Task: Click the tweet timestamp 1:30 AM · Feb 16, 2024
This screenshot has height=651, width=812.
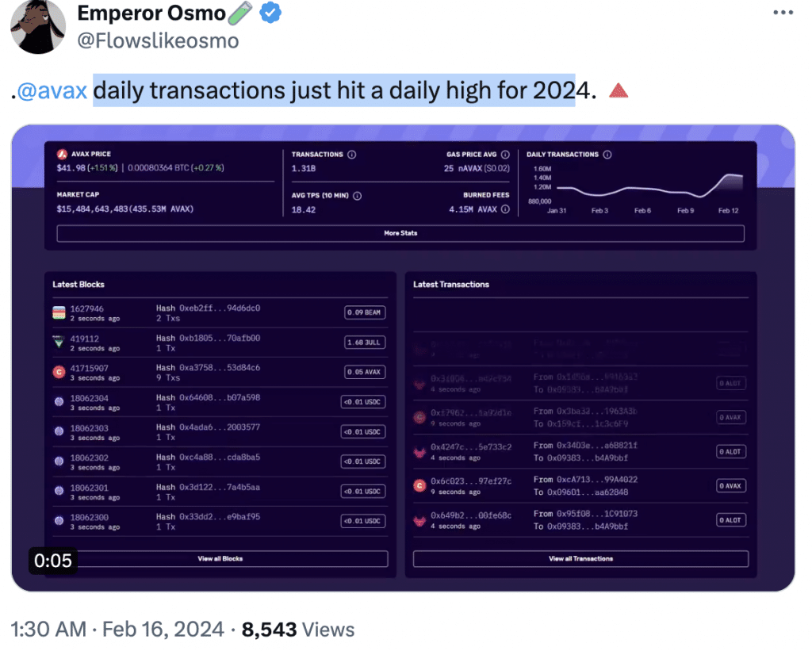Action: tap(117, 630)
